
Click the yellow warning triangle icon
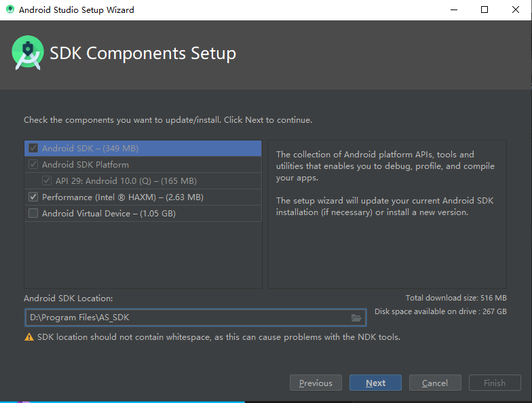point(29,337)
